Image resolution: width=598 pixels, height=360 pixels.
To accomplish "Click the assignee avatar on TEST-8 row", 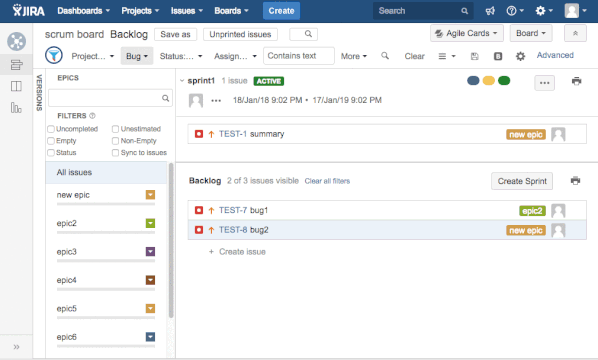I will (558, 230).
